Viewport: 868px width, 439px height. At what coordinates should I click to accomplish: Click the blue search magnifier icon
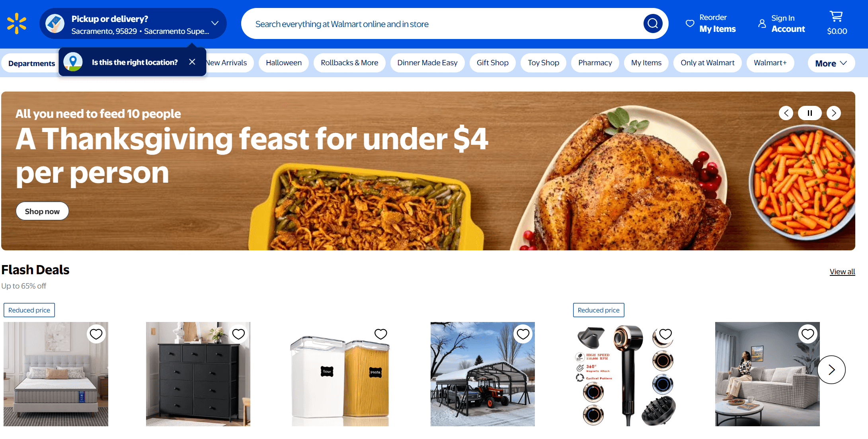[653, 23]
